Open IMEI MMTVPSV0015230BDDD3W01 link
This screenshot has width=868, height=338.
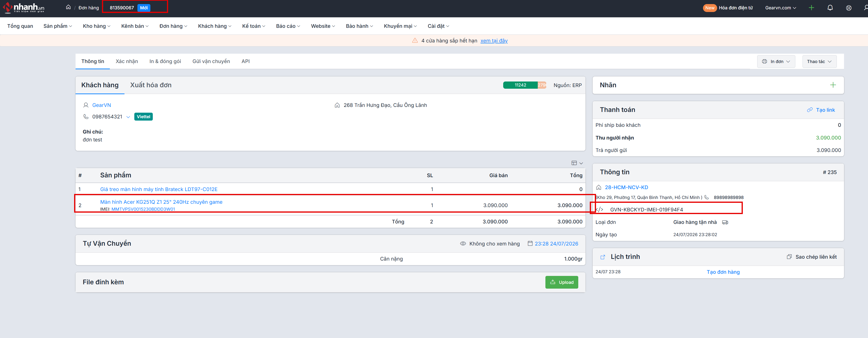[x=143, y=210]
